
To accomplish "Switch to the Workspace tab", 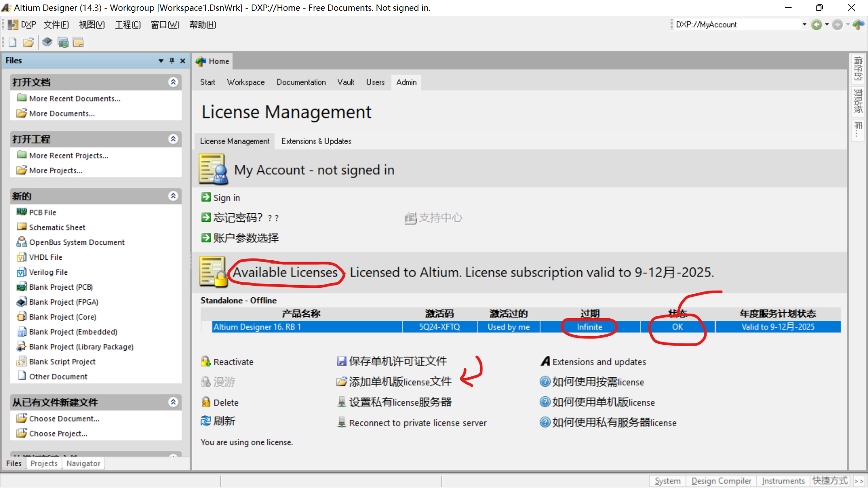I will [x=245, y=82].
